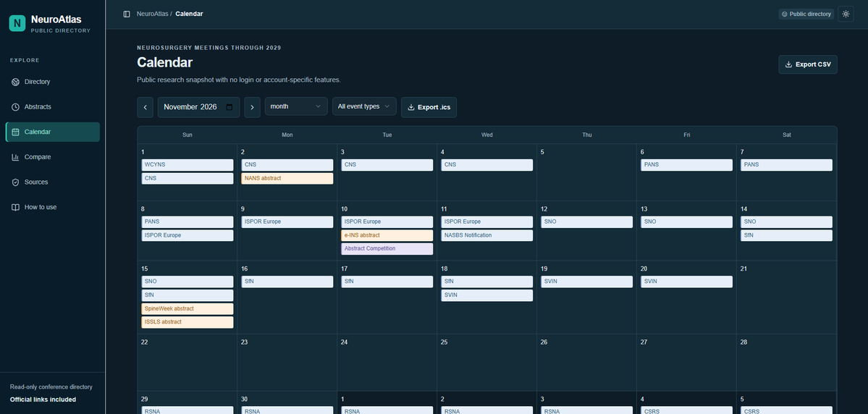The image size is (868, 414).
Task: Open the Abstract Competition event
Action: 387,248
